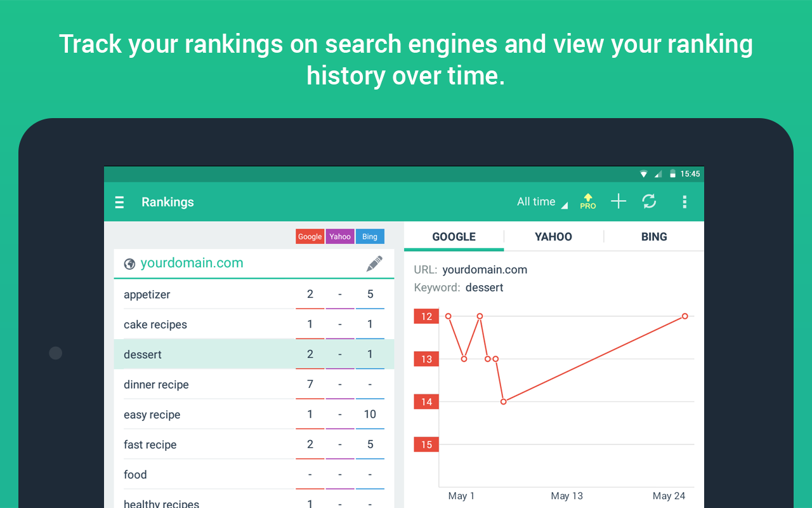Select the food keyword row
Screen dimensions: 812x508
tap(254, 474)
